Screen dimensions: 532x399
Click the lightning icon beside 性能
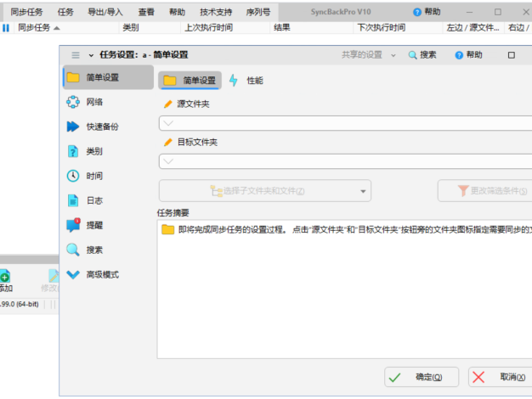point(234,81)
